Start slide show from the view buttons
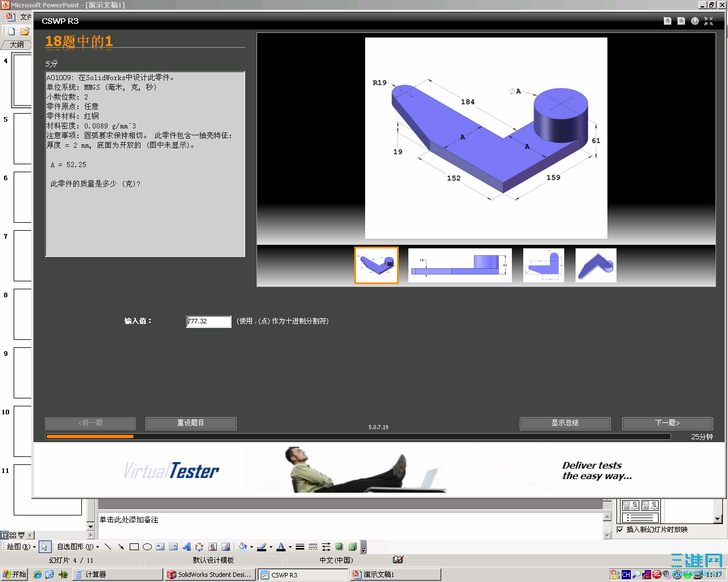 pyautogui.click(x=22, y=535)
